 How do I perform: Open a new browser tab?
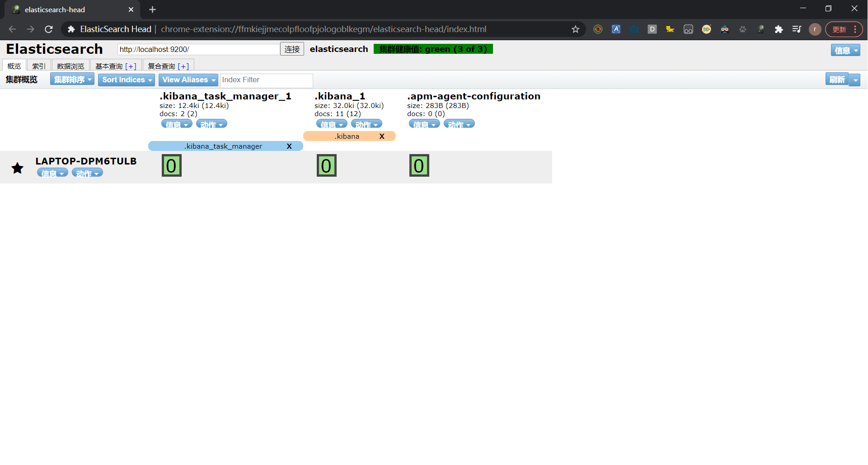[152, 9]
